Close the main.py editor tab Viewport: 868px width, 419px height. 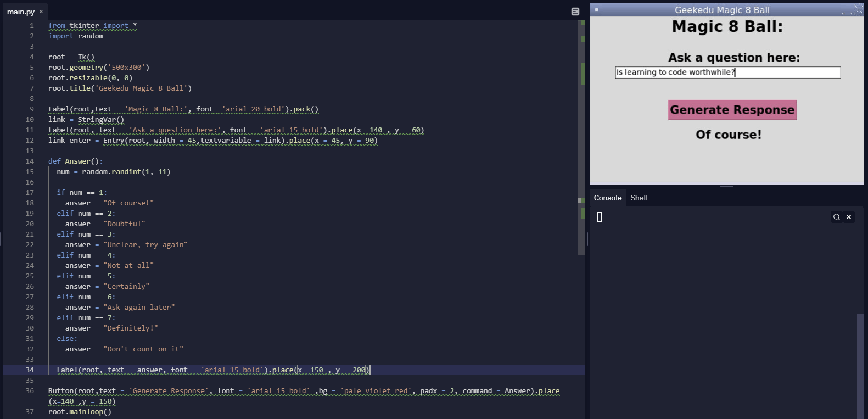[41, 12]
